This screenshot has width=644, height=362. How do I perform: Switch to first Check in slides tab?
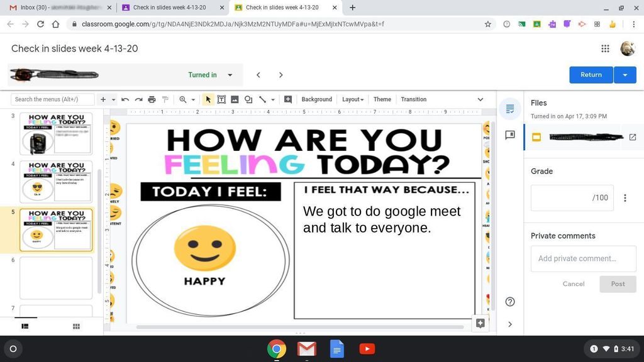(x=172, y=8)
